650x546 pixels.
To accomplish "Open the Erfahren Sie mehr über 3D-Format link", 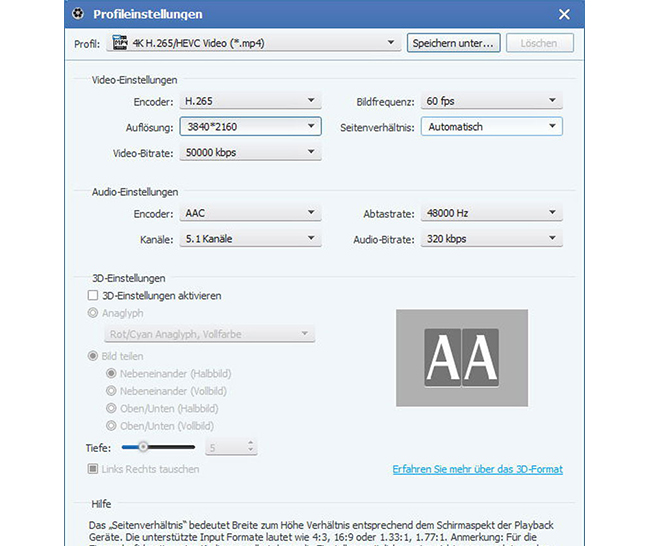I will tap(478, 469).
